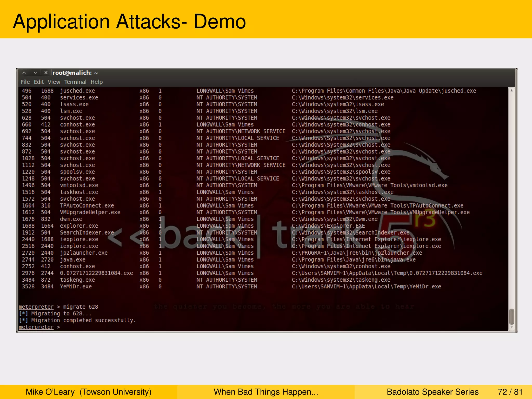Image resolution: width=532 pixels, height=399 pixels.
Task: Close the root@malich terminal window
Action: [46, 73]
